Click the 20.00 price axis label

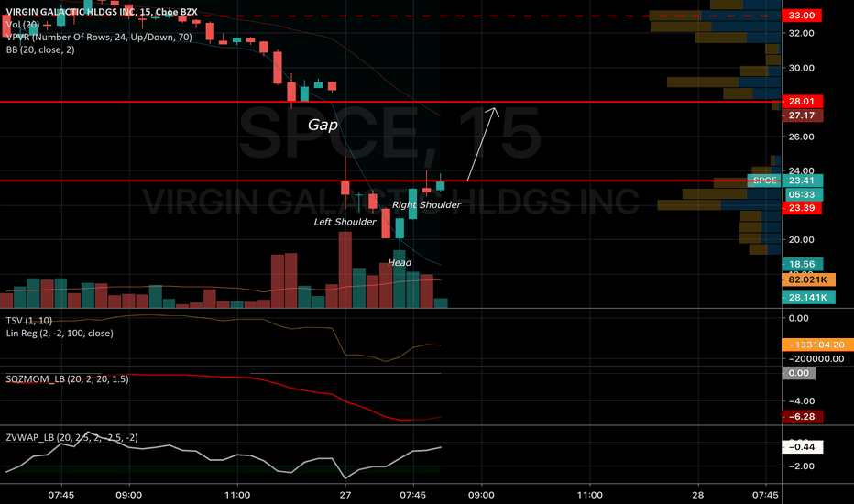[x=802, y=240]
